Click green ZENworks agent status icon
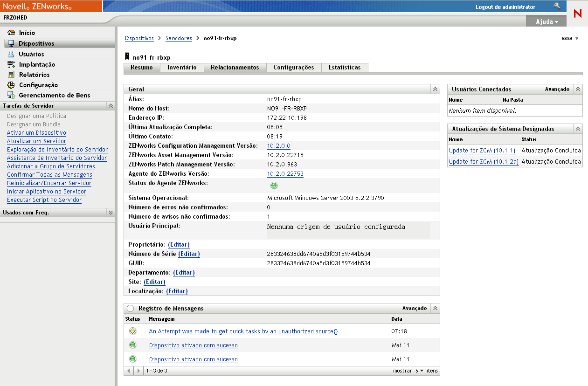 click(274, 186)
